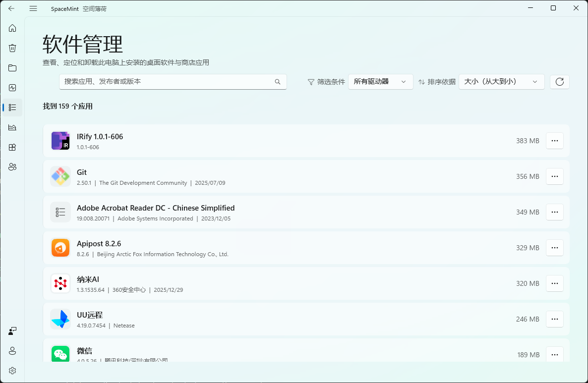588x383 pixels.
Task: Open more options for Git
Action: 555,176
